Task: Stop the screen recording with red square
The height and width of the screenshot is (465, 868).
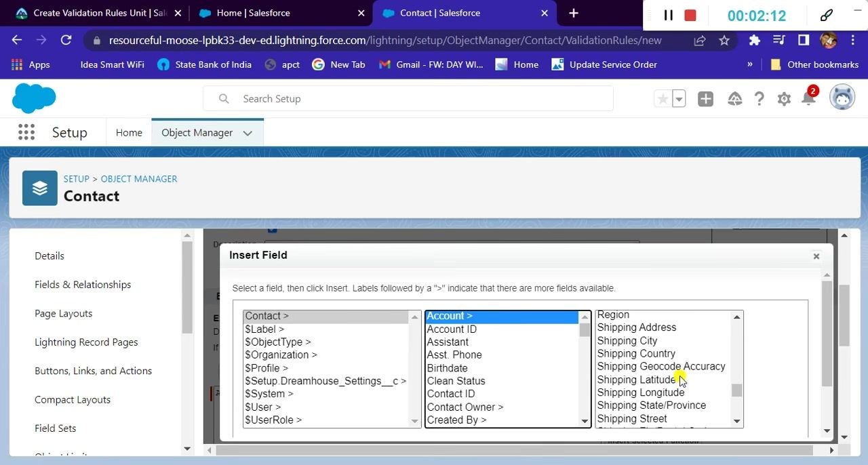Action: coord(690,15)
